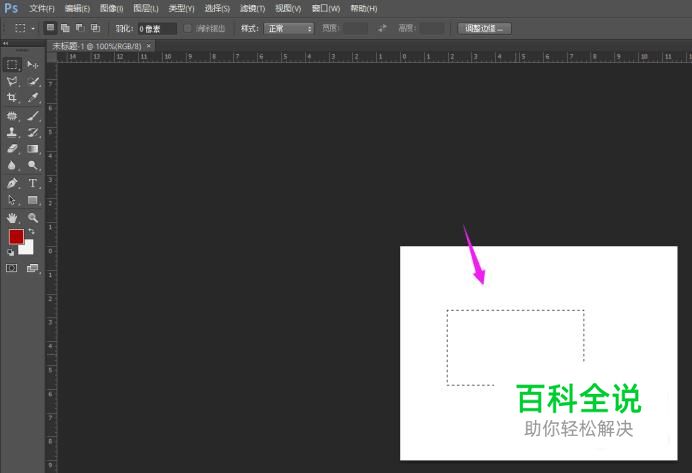Click the 调整边缘 refine edge button

point(485,28)
